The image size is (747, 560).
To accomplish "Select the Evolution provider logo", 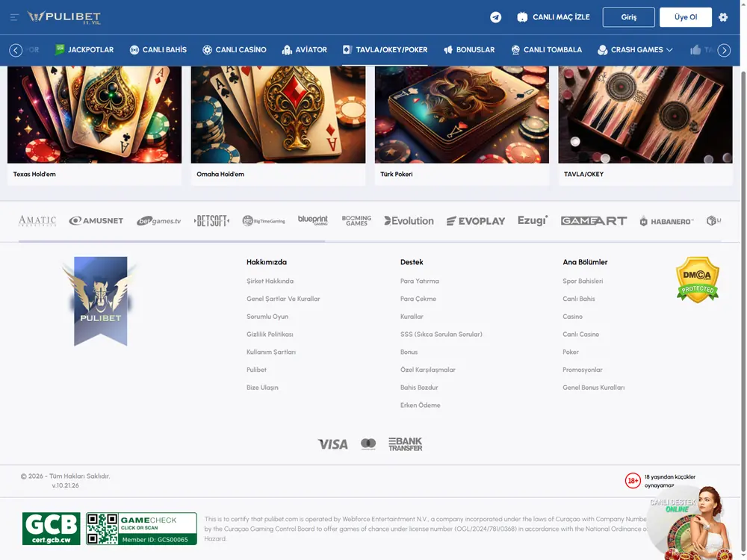I will coord(409,221).
